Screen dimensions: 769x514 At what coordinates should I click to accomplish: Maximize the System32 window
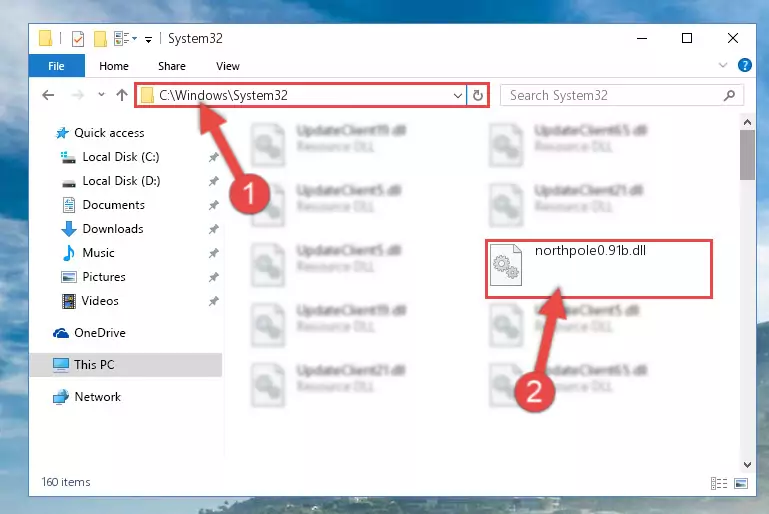tap(687, 38)
